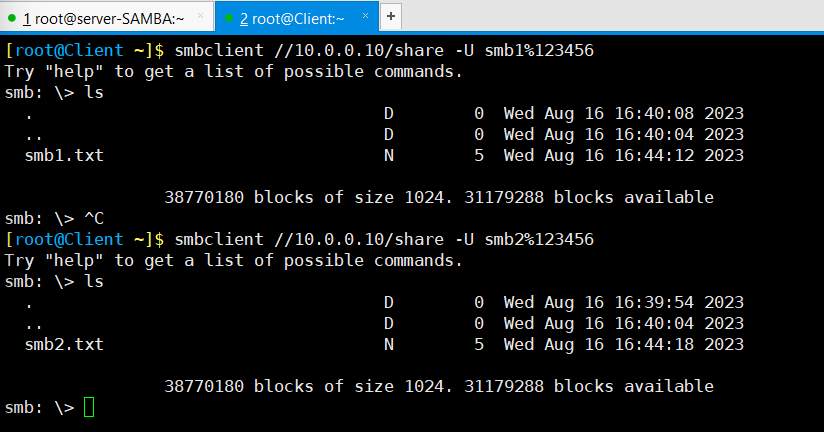Screen dimensions: 824x432
Task: Click the smb1.txt file name
Action: point(64,155)
